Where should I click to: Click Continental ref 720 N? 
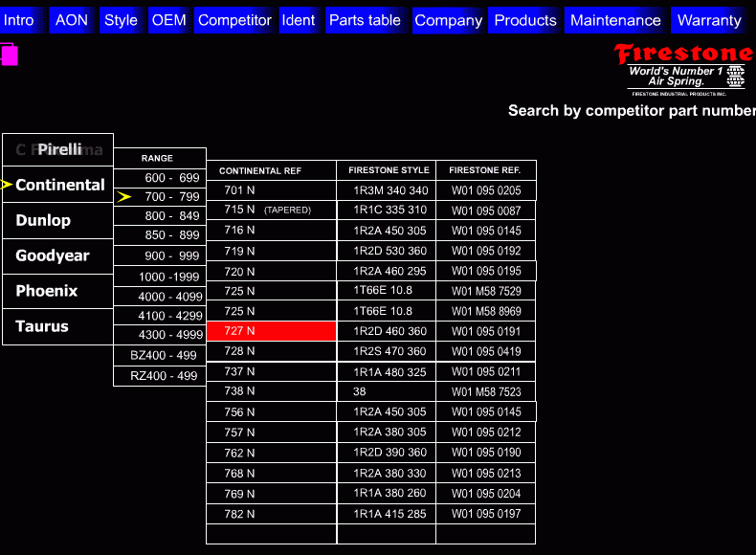[x=272, y=271]
